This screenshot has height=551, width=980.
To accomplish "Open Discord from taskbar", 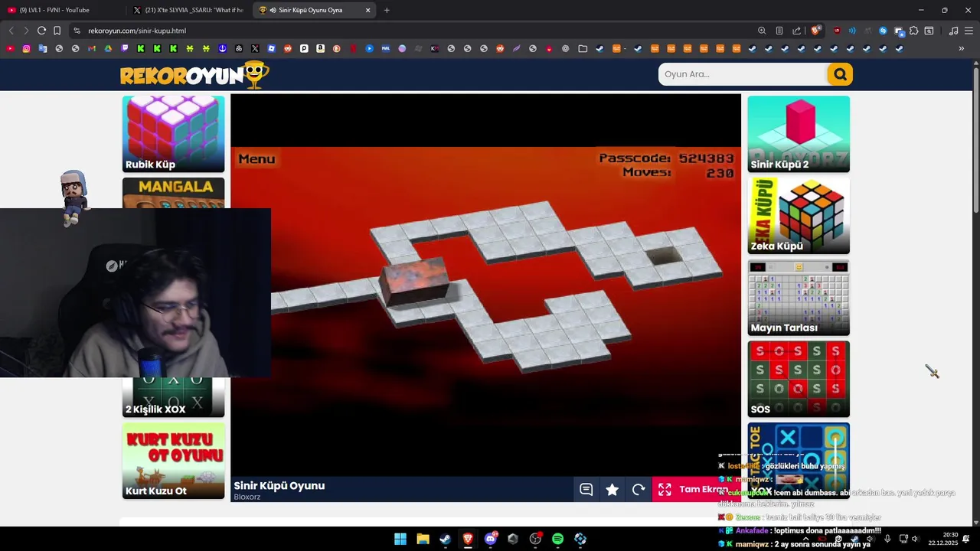I will coord(491,539).
